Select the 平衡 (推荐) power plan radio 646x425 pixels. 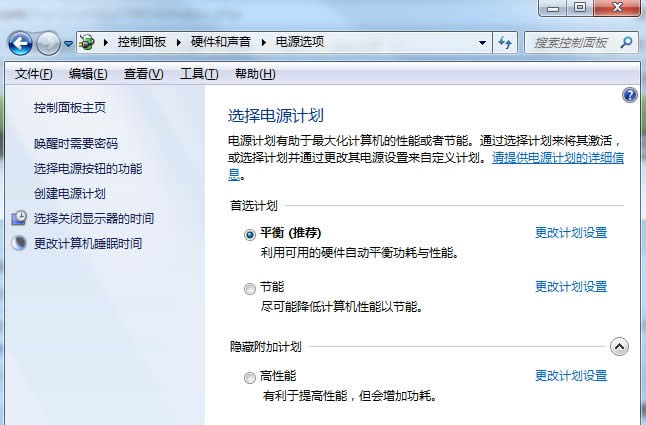250,235
